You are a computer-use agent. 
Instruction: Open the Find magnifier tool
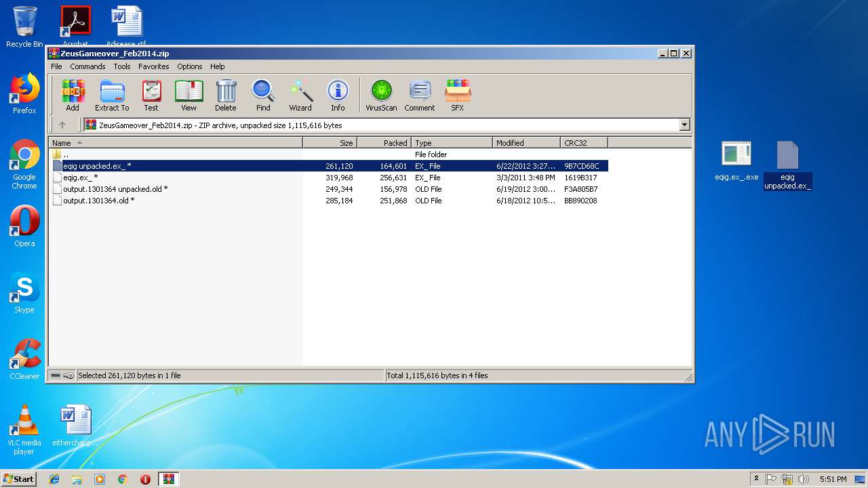pos(263,95)
